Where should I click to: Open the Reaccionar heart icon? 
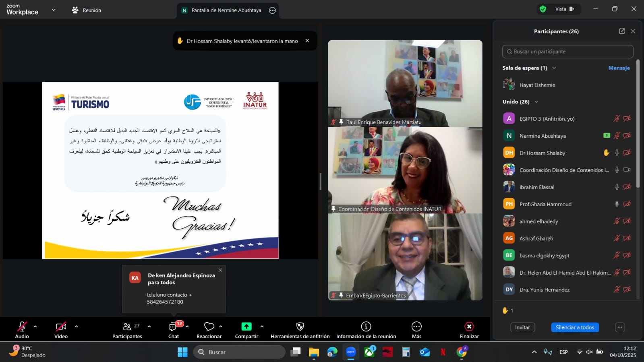(209, 327)
